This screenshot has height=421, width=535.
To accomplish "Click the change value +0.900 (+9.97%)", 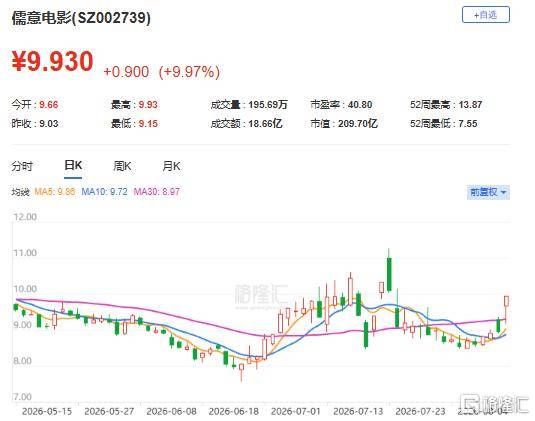I will 161,72.
